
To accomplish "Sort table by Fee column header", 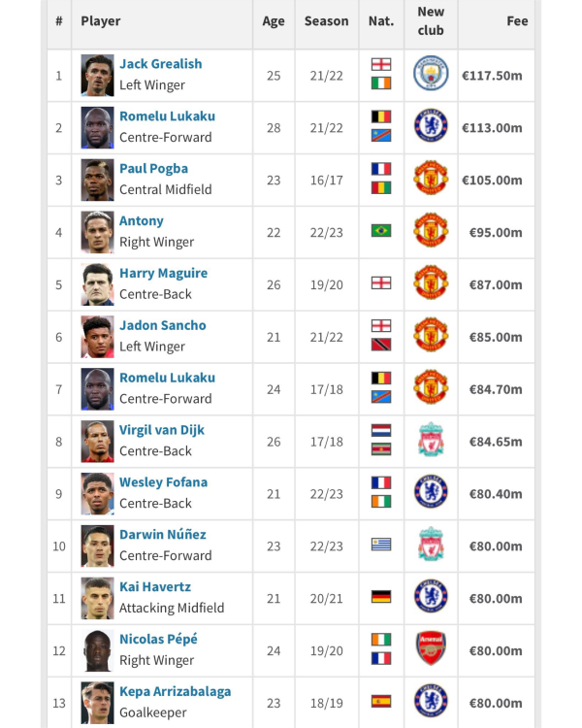I will [x=517, y=21].
